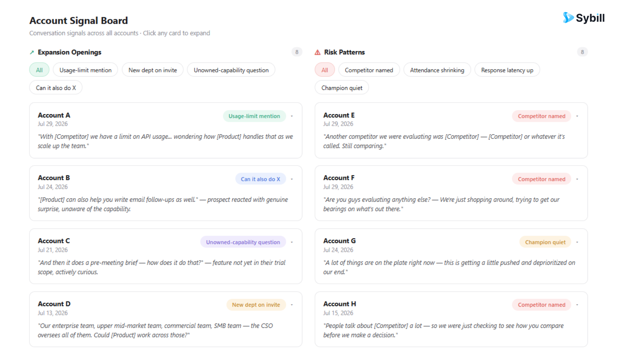Expand the Account E card chevron
This screenshot has height=364, width=618.
point(577,116)
